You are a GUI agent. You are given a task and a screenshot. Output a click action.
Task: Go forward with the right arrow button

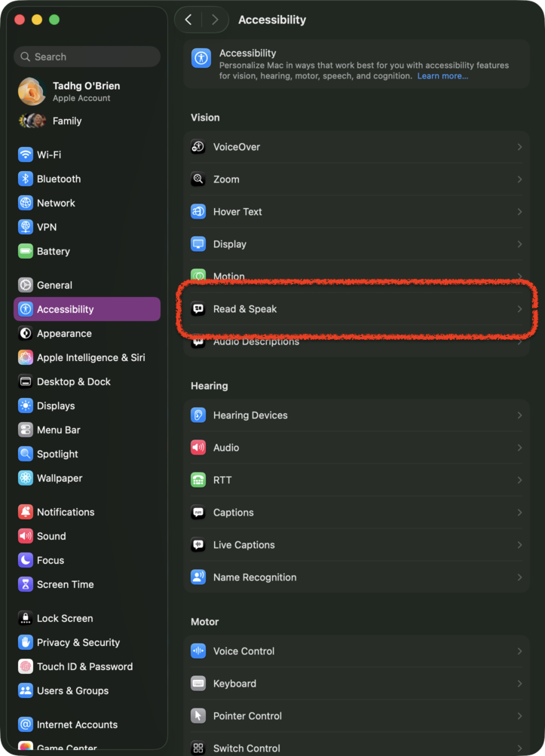click(x=215, y=20)
